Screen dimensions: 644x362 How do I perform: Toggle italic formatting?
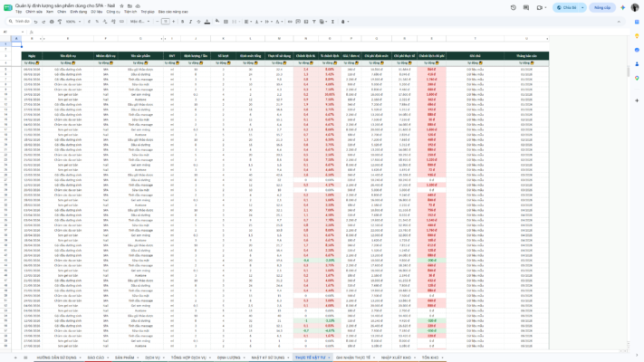(x=190, y=22)
